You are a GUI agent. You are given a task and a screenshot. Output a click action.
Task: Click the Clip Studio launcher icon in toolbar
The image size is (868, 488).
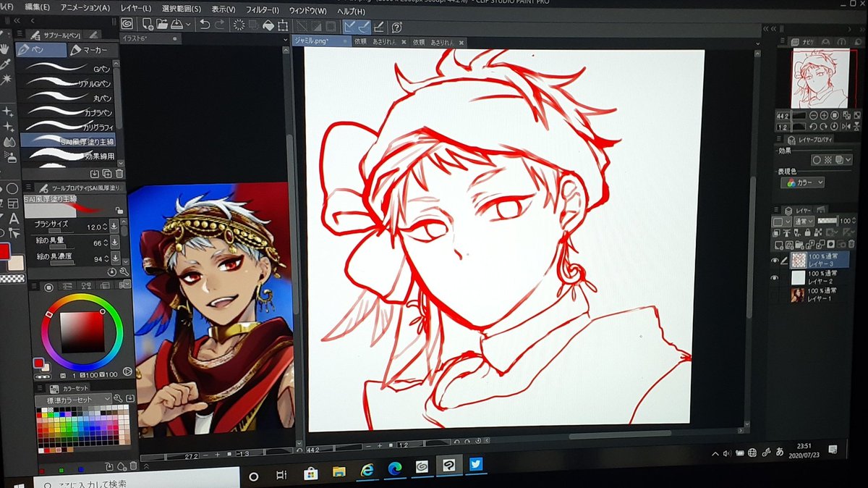(x=127, y=23)
